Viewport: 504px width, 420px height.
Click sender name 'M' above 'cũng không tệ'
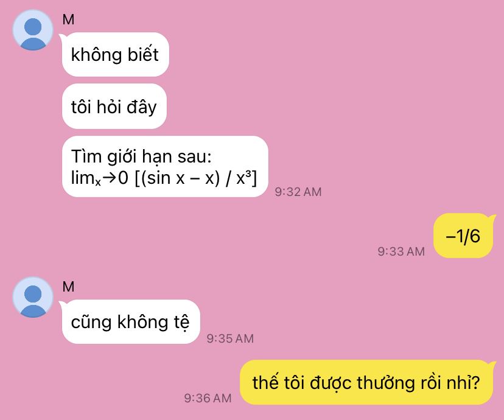(68, 287)
